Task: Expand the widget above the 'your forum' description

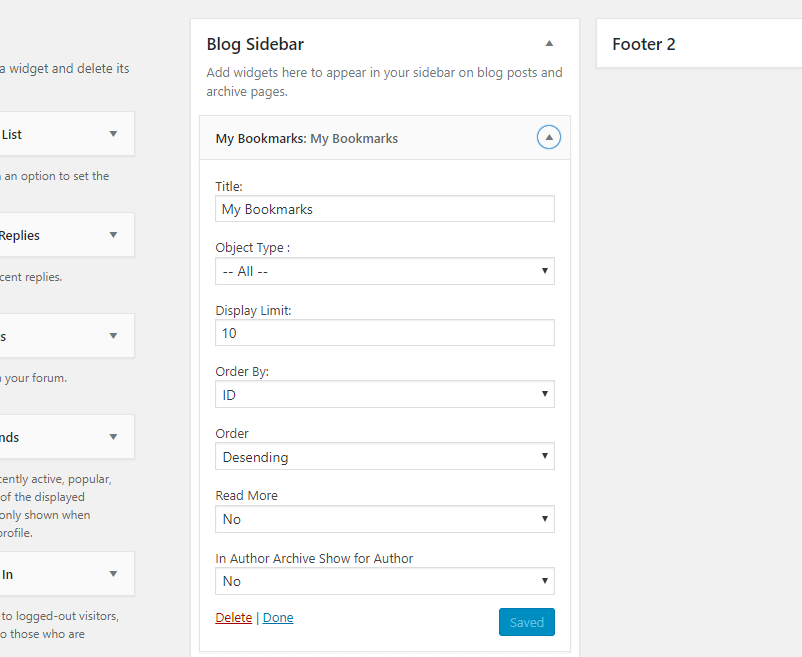Action: (x=113, y=336)
